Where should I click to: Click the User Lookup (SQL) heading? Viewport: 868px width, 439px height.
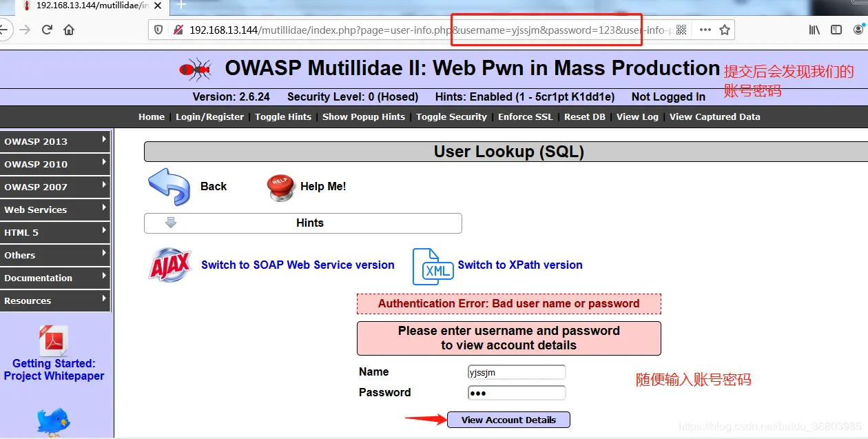(x=509, y=152)
